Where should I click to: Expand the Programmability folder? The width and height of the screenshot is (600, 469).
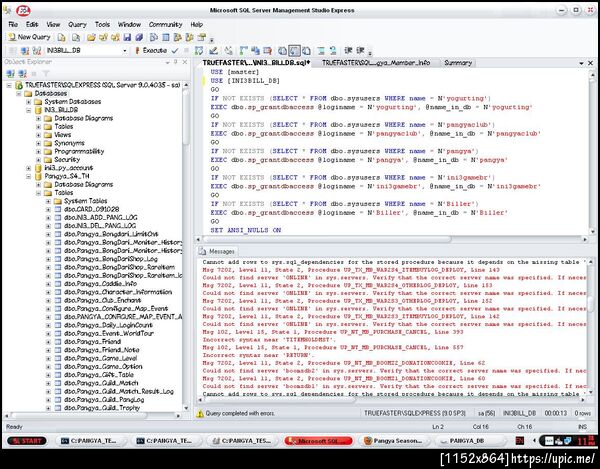38,151
